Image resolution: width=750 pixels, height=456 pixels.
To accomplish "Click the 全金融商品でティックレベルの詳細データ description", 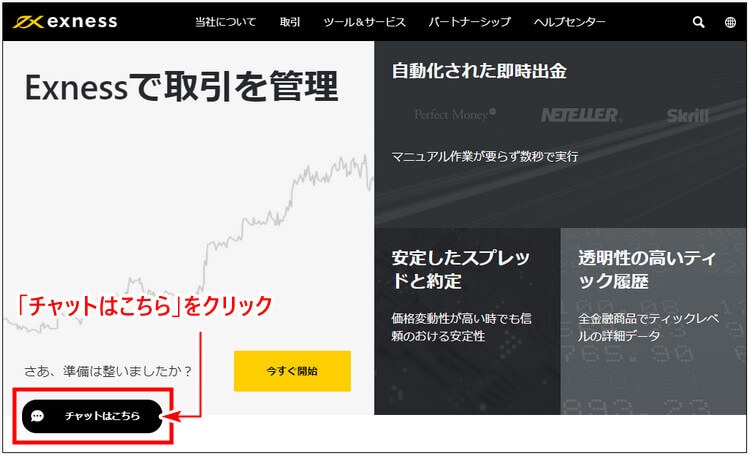I will [648, 327].
